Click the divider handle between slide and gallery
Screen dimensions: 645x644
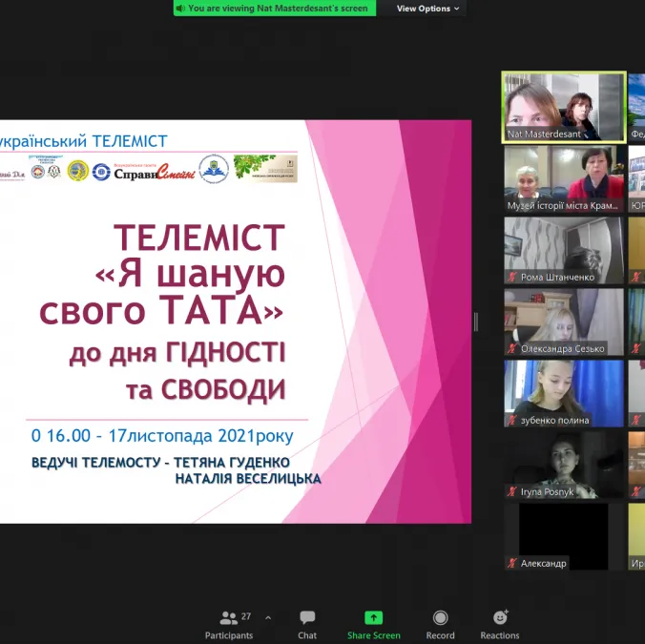(x=476, y=322)
